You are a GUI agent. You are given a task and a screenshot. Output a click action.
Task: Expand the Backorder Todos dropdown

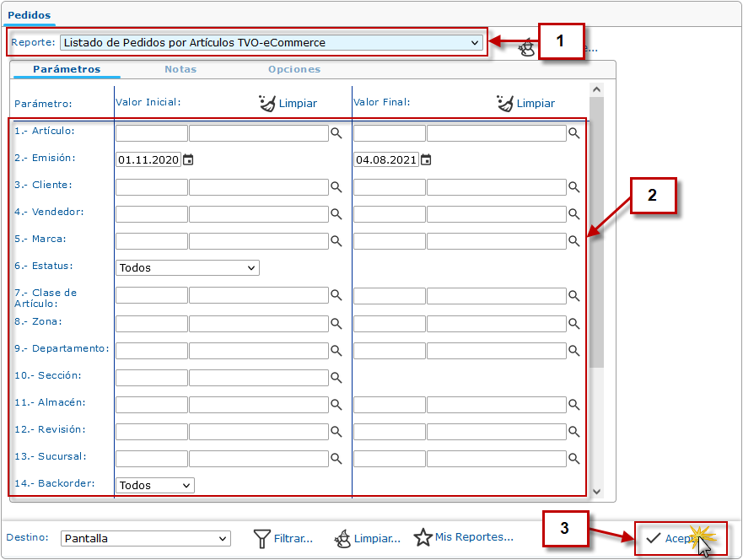155,485
